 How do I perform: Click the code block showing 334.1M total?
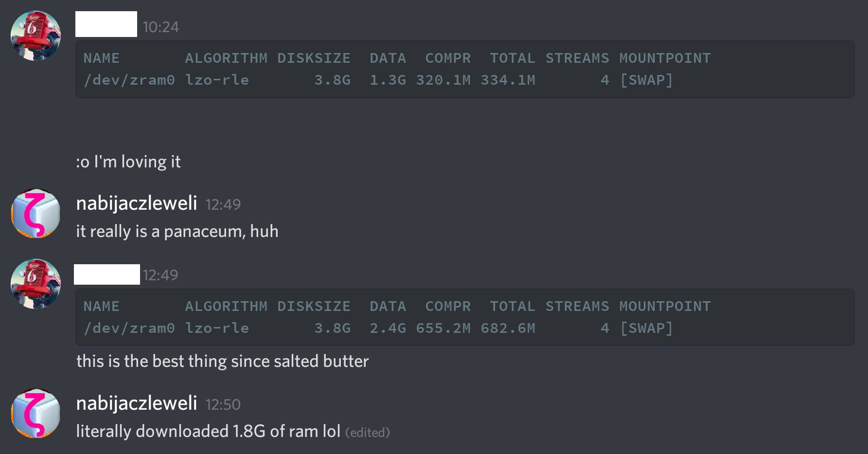tap(464, 70)
